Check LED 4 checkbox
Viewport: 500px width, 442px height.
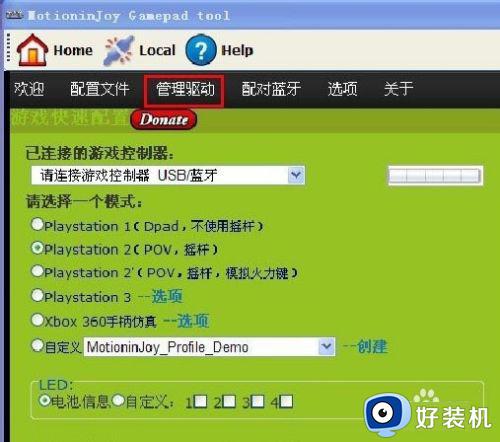coord(286,401)
